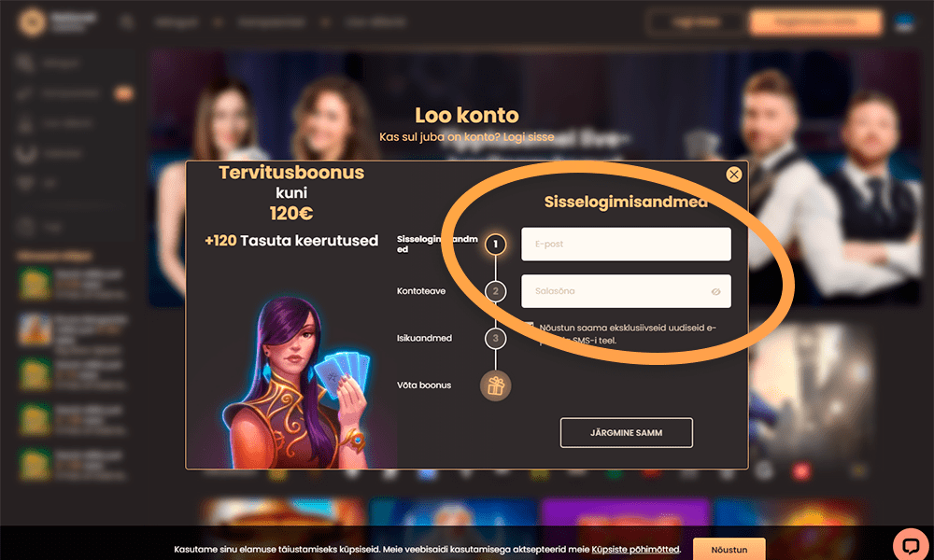934x560 pixels.
Task: Click the JÄRGMINE SAMM button
Action: tap(626, 433)
